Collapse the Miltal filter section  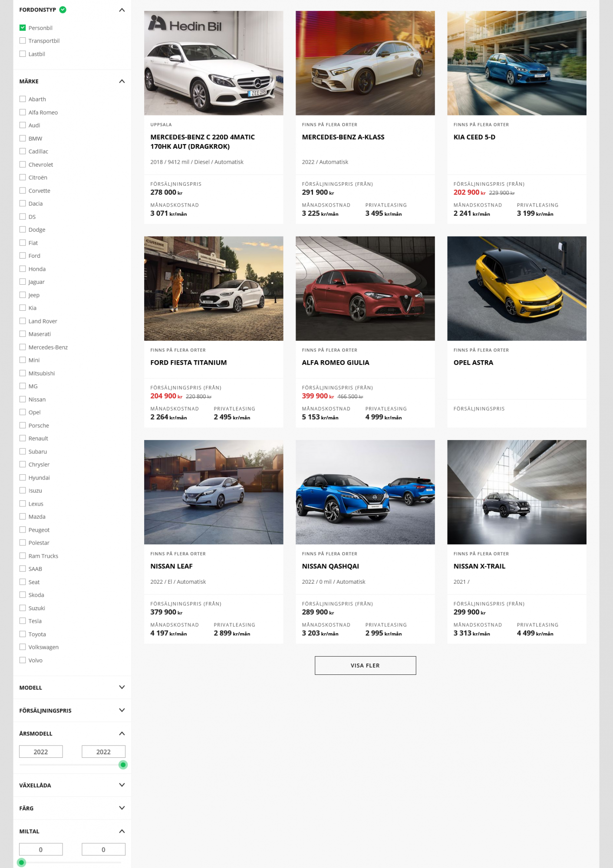point(122,831)
